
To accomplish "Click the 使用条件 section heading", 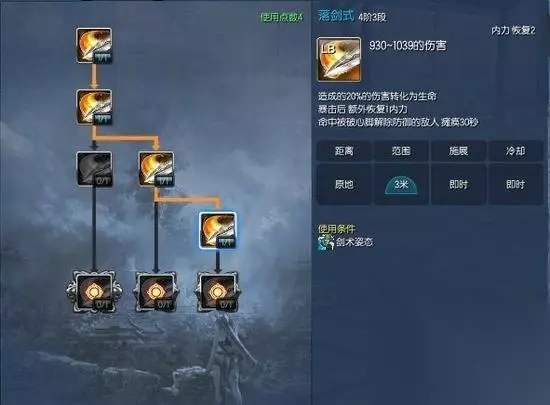I will click(336, 229).
